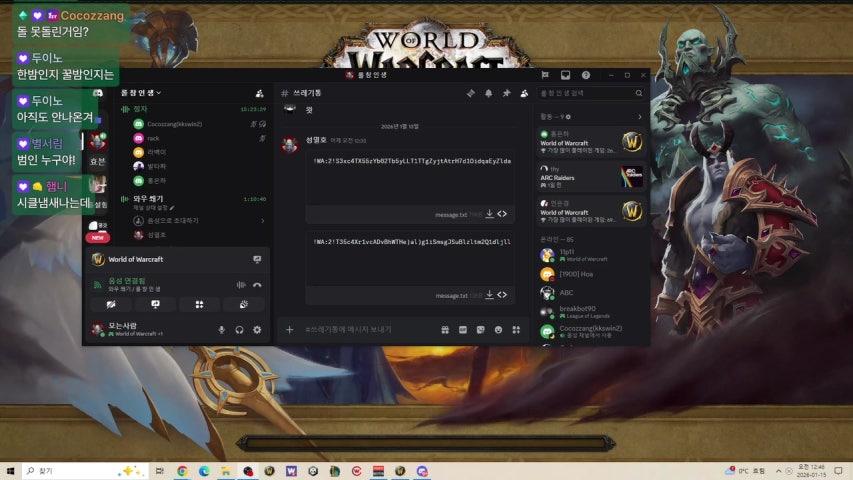Open the first World of Warcraft activity card
Screen dimensions: 853x480
click(592, 141)
